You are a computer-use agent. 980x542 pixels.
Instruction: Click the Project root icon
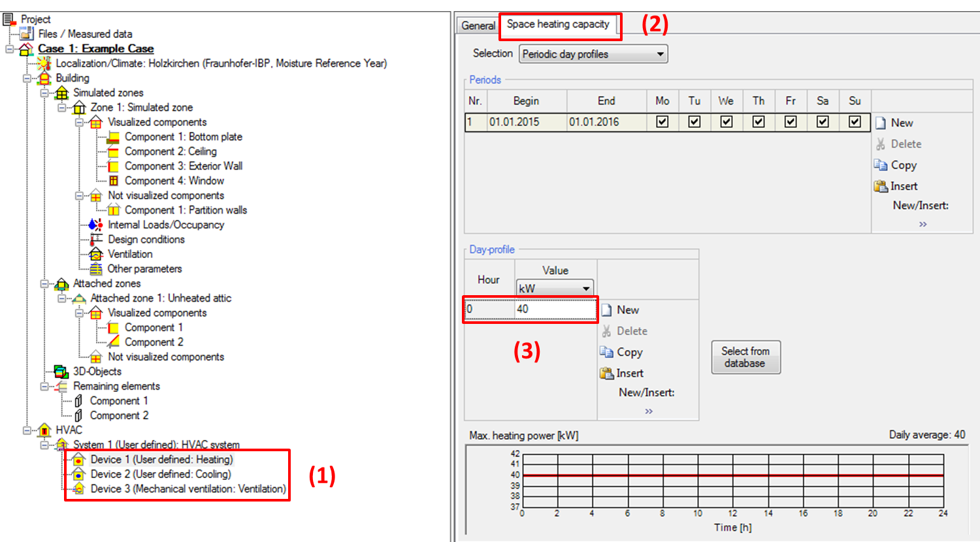[9, 19]
